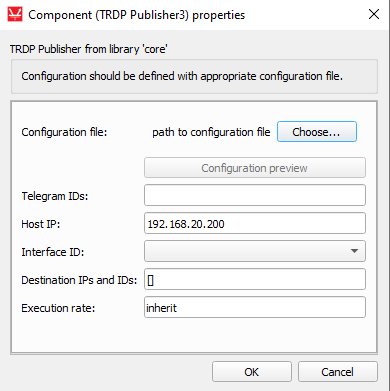The width and height of the screenshot is (390, 391).
Task: Confirm settings with the OK button
Action: [252, 372]
